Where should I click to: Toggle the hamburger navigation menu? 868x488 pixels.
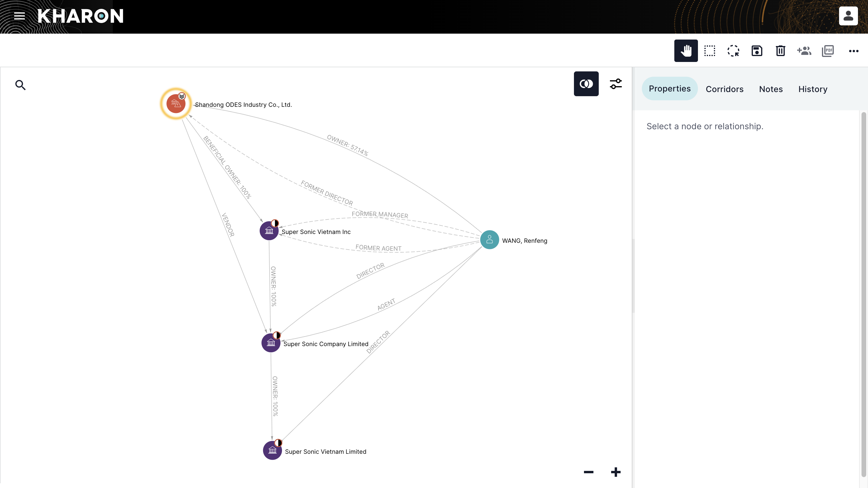click(19, 16)
